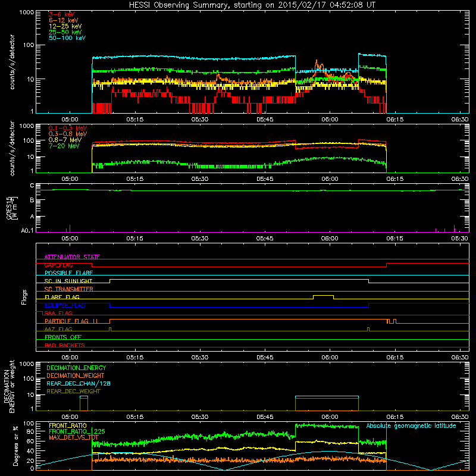
Task: Click the SC_TRANSMITTER flag label
Action: (68, 289)
